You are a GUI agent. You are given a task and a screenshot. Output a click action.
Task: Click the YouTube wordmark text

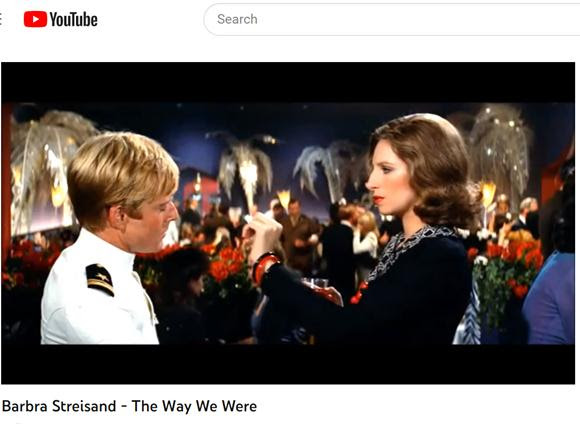point(74,19)
